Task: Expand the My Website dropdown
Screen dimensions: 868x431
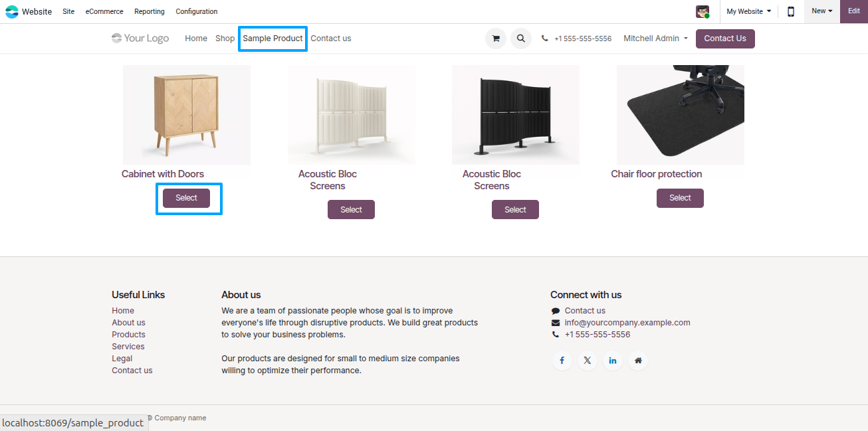Action: coord(749,11)
